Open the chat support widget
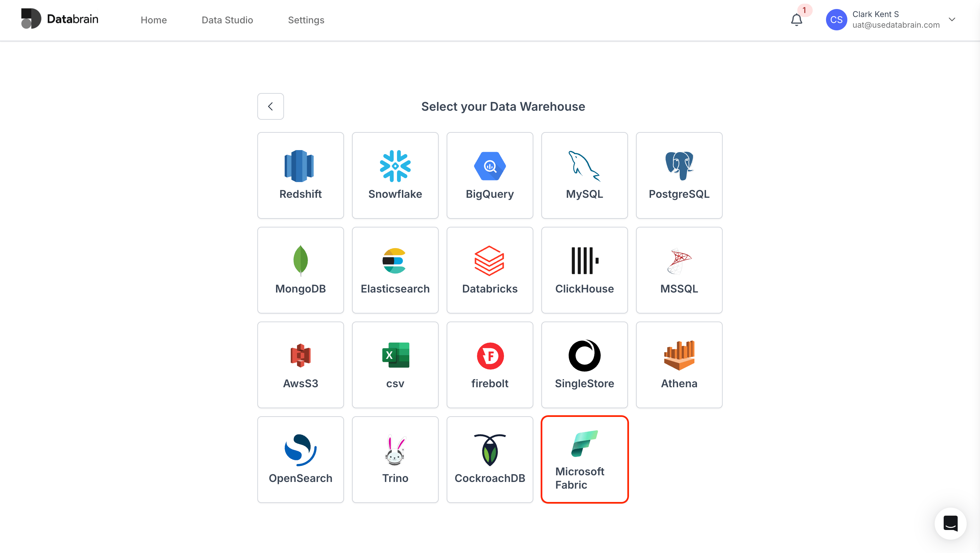 click(x=950, y=523)
